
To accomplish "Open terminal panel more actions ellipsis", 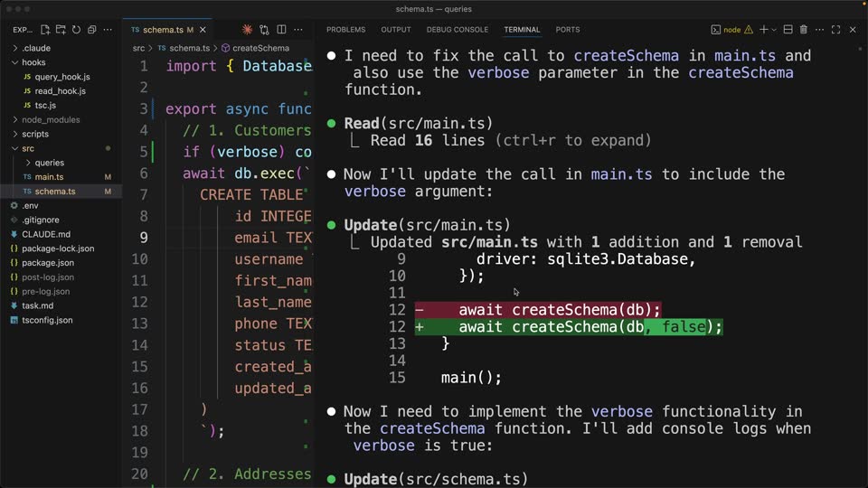I will (x=819, y=30).
